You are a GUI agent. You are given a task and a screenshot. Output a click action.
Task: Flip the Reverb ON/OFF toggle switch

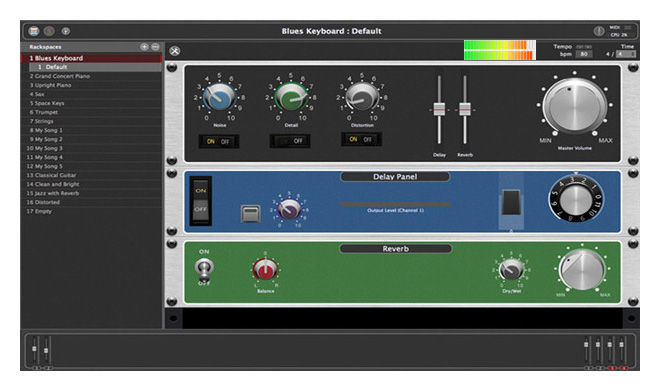tap(204, 269)
